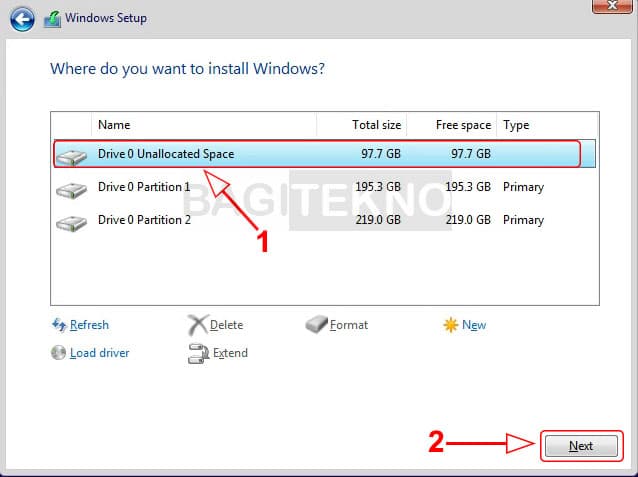
Task: Click the New link
Action: tap(474, 325)
